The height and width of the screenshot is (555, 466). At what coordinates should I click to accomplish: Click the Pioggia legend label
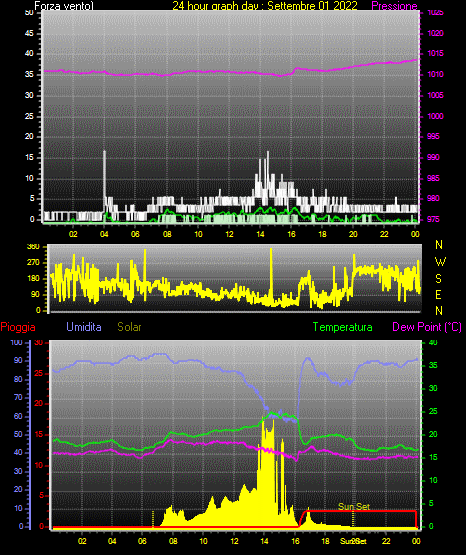18,327
